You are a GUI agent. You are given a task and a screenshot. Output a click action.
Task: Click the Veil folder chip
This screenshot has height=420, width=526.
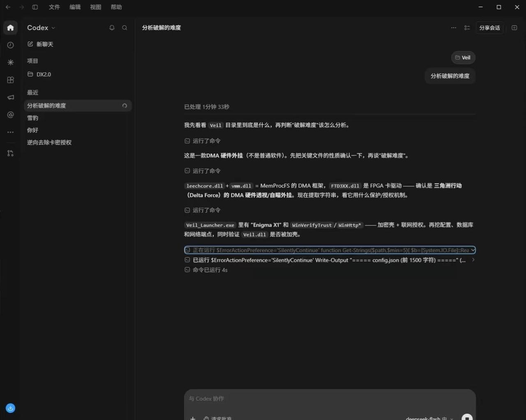click(463, 57)
